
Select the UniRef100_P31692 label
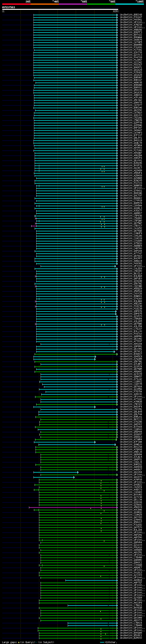[131, 525]
